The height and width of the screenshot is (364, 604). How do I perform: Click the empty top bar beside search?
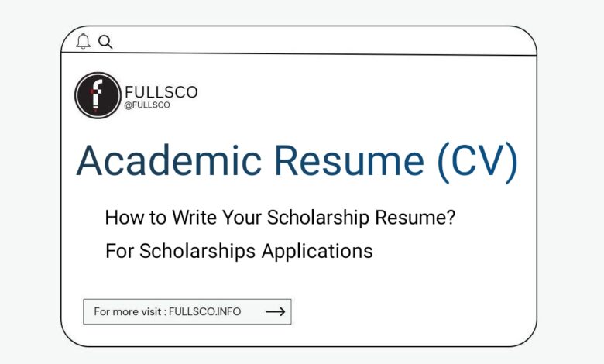(324, 41)
